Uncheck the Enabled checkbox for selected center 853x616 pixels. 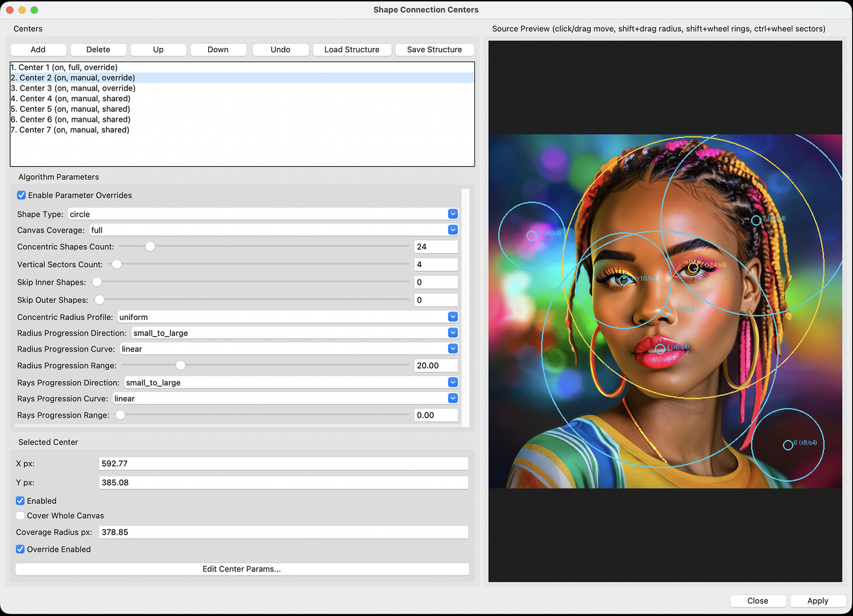click(x=20, y=501)
